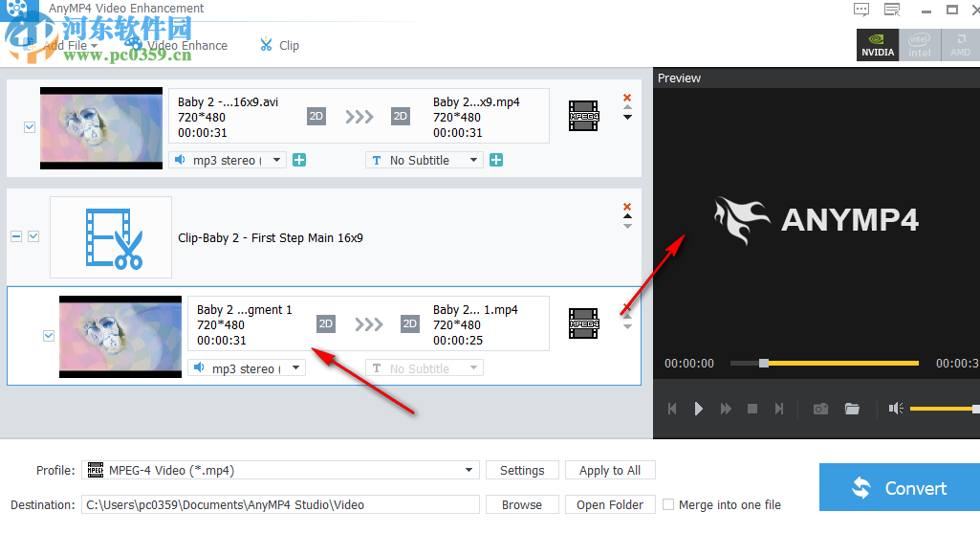This screenshot has height=534, width=980.
Task: Add subtitle to Baby 2 avi
Action: click(x=496, y=160)
